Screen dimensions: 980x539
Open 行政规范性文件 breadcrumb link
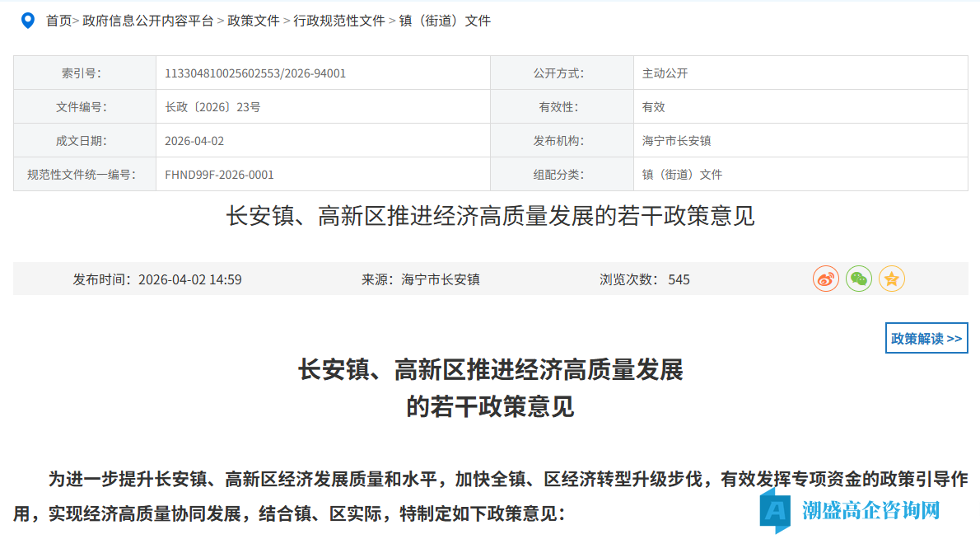click(338, 21)
